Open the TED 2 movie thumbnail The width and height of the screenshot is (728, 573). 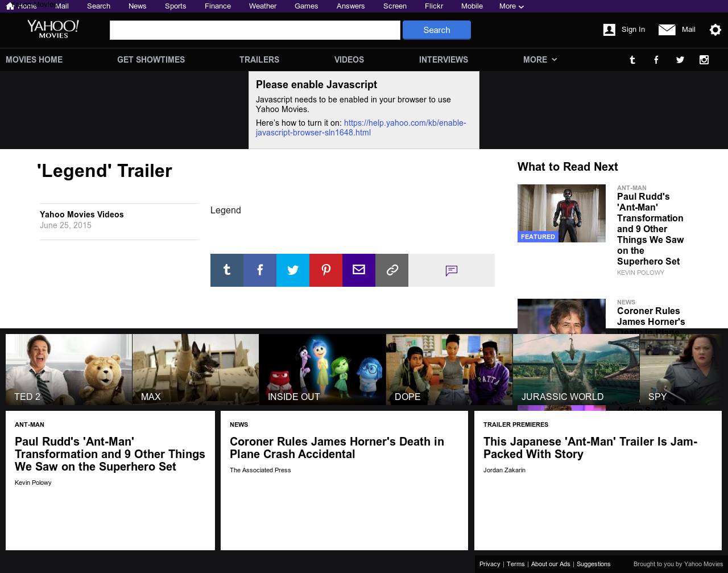tap(69, 369)
